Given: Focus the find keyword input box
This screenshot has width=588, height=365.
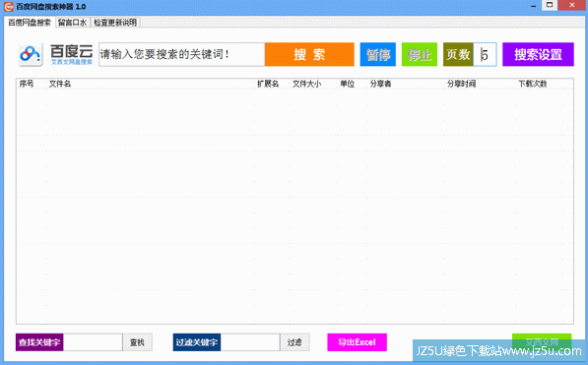Looking at the screenshot, I should [93, 342].
